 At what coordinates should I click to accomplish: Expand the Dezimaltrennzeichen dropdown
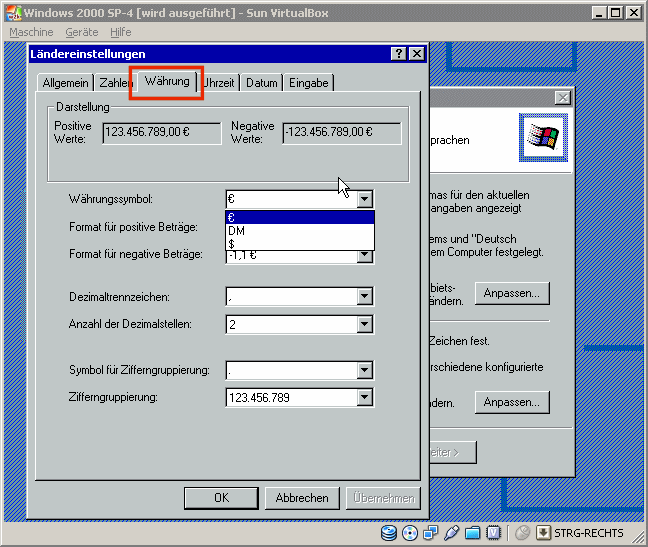(365, 298)
